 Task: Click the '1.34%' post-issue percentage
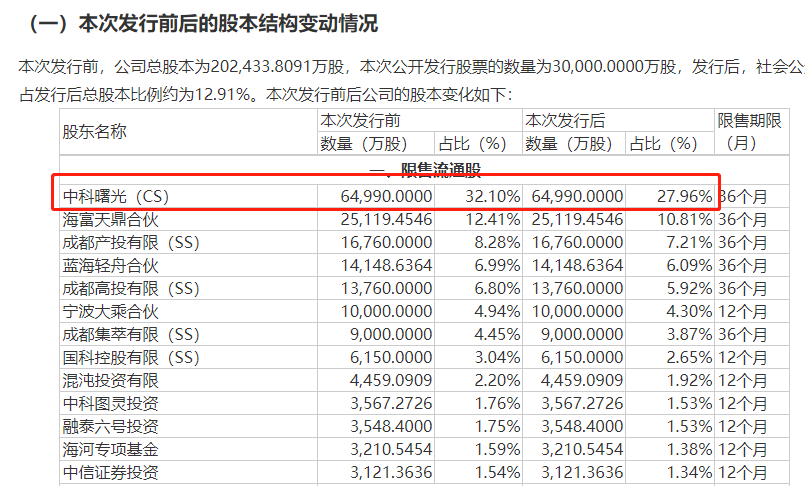tap(689, 473)
